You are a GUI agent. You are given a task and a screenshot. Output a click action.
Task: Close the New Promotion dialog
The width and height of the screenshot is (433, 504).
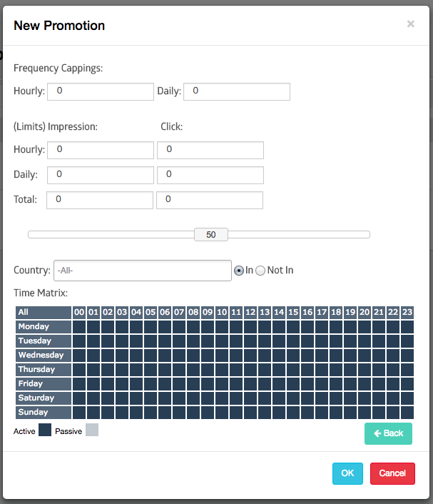410,24
